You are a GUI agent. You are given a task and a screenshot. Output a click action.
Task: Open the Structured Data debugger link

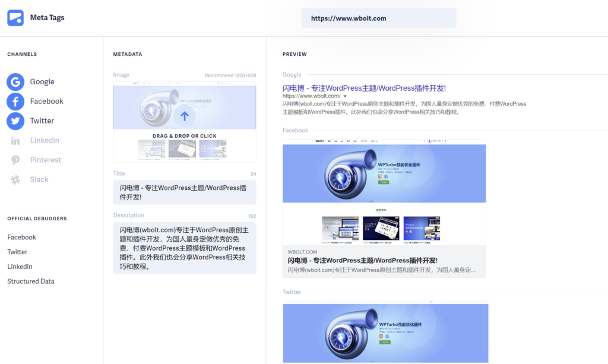click(x=31, y=281)
